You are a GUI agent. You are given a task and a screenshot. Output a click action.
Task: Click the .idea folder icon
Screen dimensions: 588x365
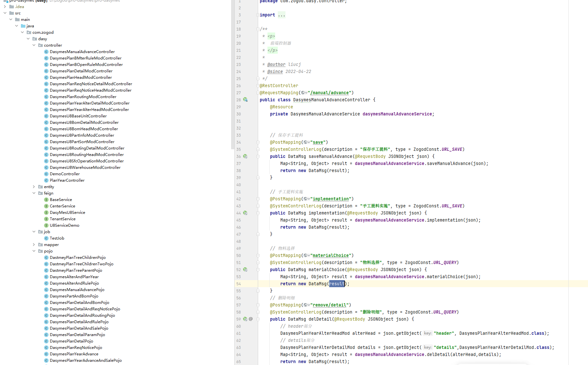pos(12,7)
